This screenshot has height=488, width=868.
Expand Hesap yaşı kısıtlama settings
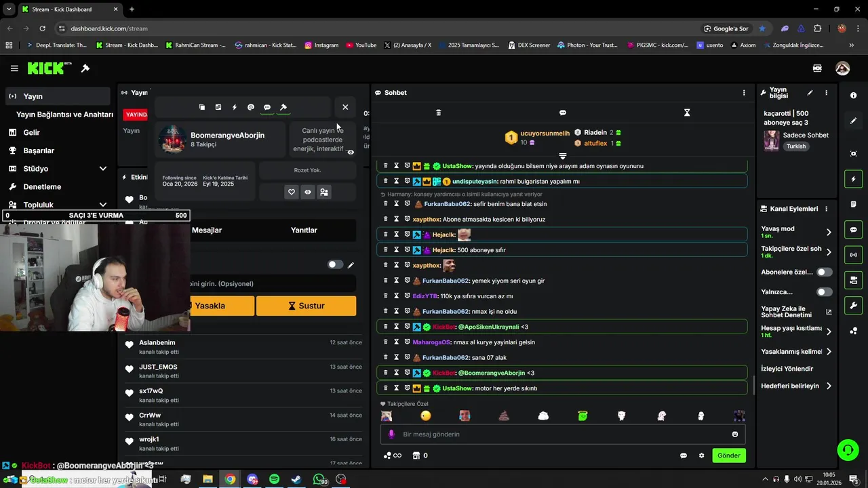829,331
